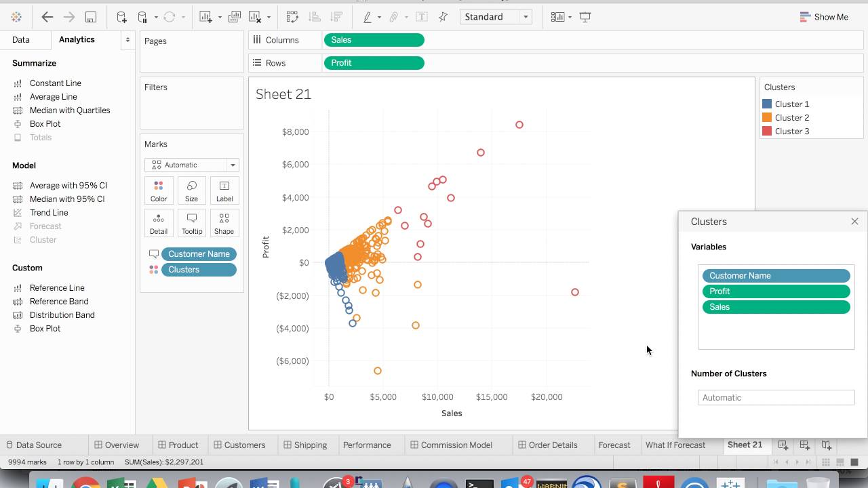Click the Cluster 3 red legend swatch
Screen dimensions: 868x488
(x=767, y=131)
